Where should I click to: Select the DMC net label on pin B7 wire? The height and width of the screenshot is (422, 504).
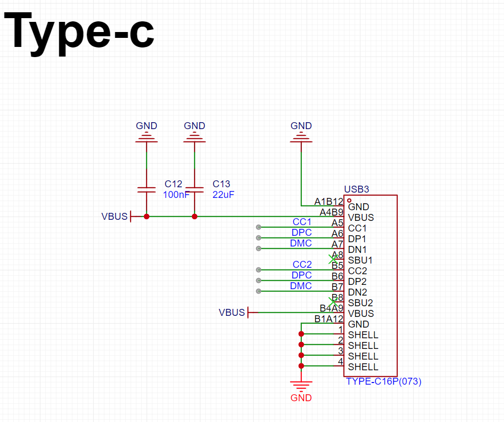click(x=301, y=285)
